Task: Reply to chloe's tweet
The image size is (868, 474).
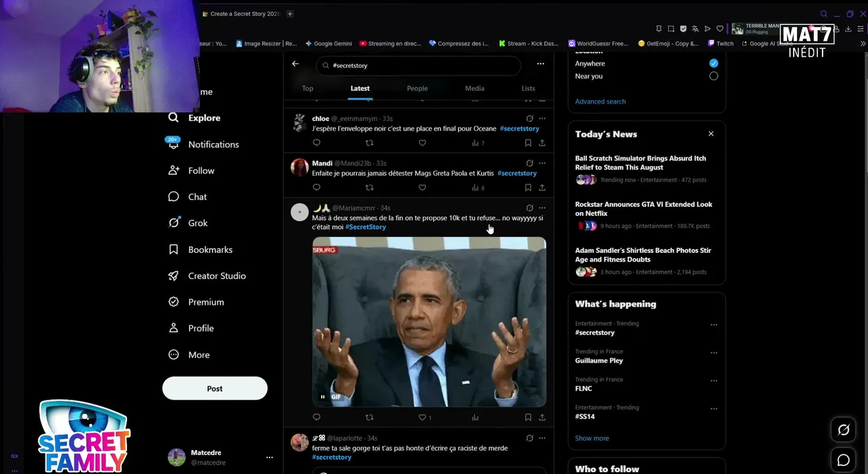Action: tap(317, 143)
